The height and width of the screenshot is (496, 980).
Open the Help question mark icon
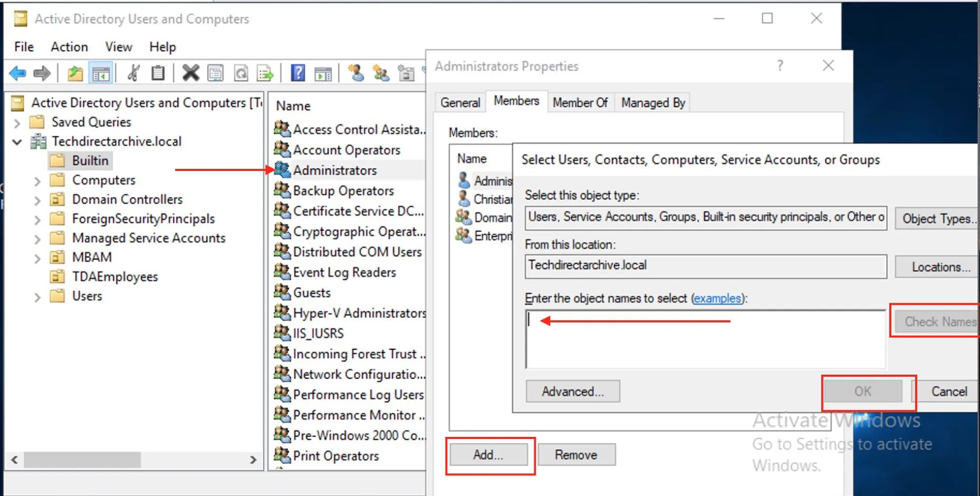298,73
